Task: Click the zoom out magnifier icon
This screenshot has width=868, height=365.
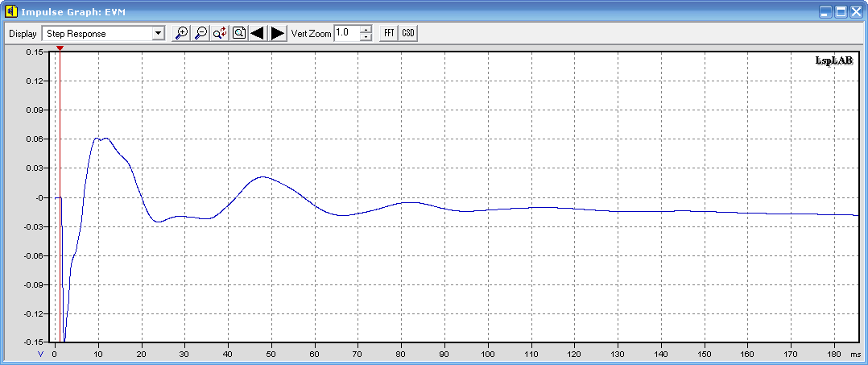Action: tap(200, 33)
